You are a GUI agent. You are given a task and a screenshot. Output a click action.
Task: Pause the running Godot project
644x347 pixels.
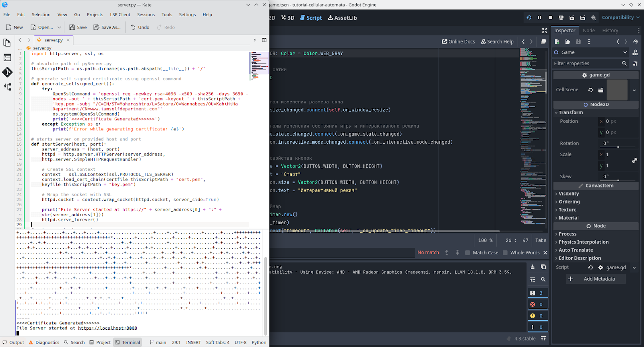pyautogui.click(x=540, y=18)
